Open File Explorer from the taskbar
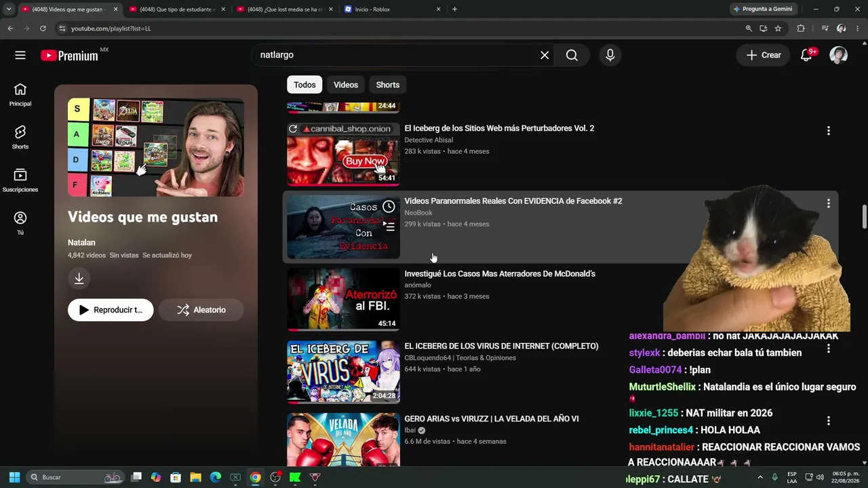Viewport: 868px width, 488px height. [x=195, y=477]
